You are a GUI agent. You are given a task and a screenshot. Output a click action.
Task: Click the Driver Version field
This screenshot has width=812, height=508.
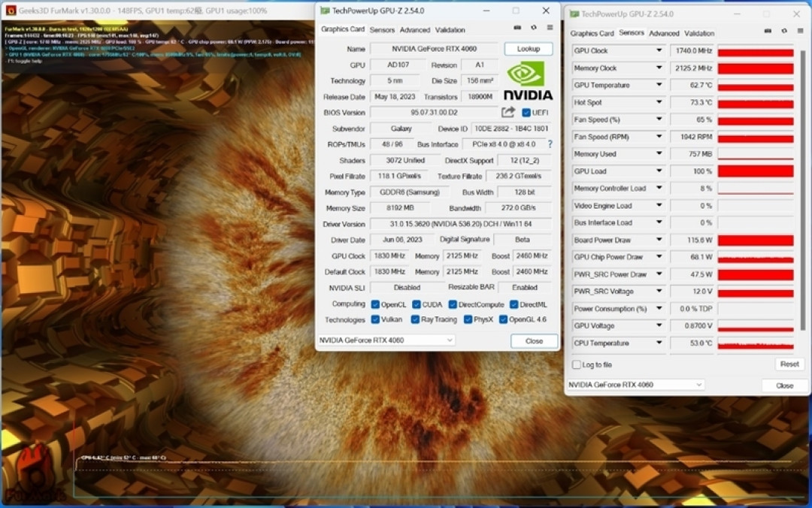[461, 224]
